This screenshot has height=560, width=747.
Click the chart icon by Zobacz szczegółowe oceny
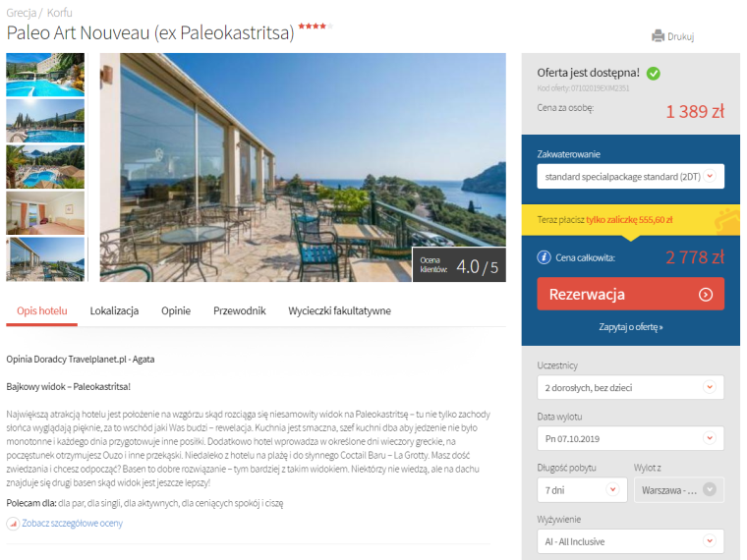click(x=13, y=524)
